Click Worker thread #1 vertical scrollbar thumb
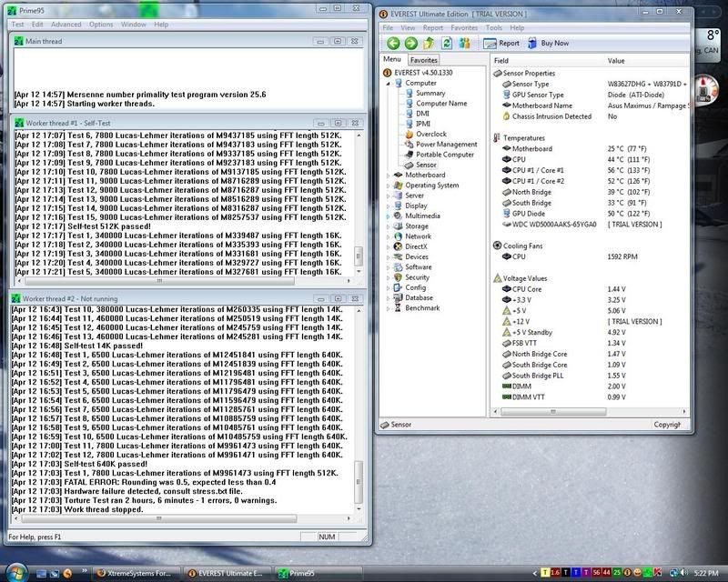 click(359, 256)
